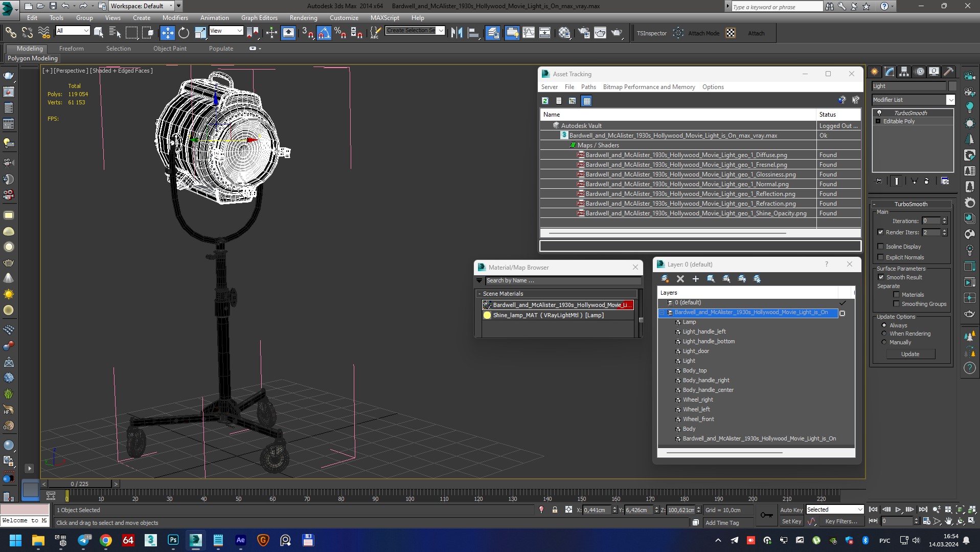Image resolution: width=980 pixels, height=552 pixels.
Task: Click the Mirror tool icon
Action: (x=457, y=33)
